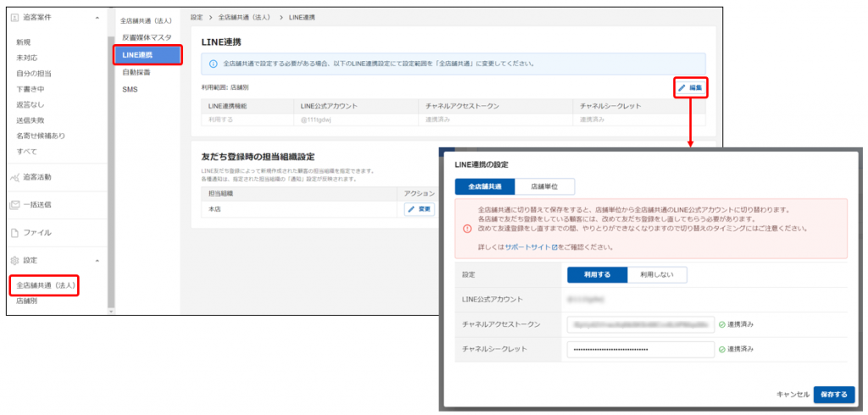
Task: Click the 利用範囲: 店舗別 text
Action: coord(226,87)
